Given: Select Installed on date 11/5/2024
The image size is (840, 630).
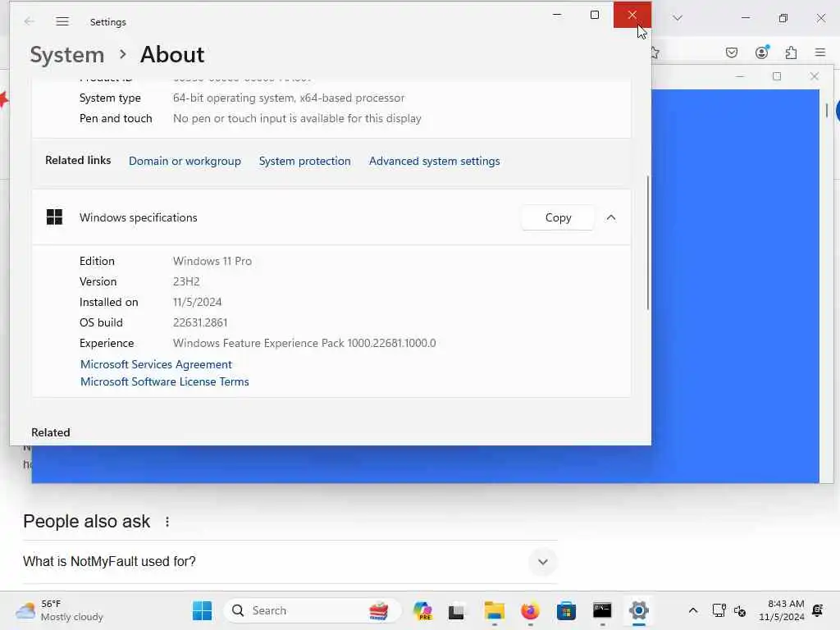Looking at the screenshot, I should tap(197, 302).
